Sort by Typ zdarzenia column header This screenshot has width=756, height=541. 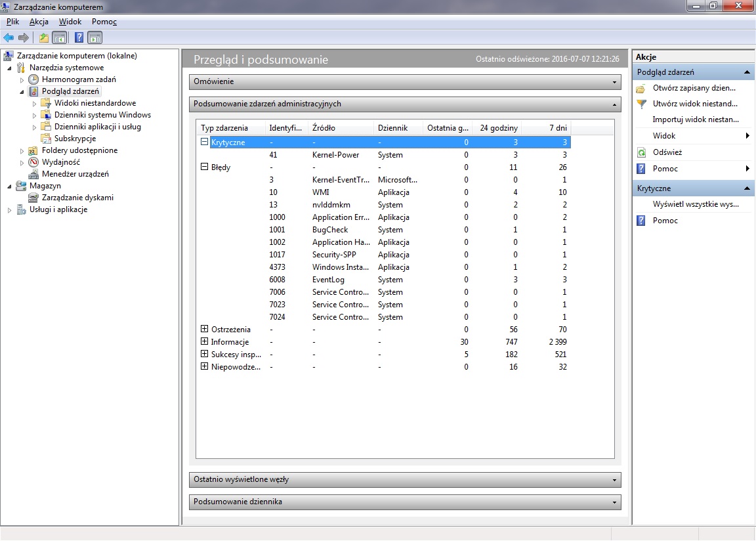[x=230, y=128]
